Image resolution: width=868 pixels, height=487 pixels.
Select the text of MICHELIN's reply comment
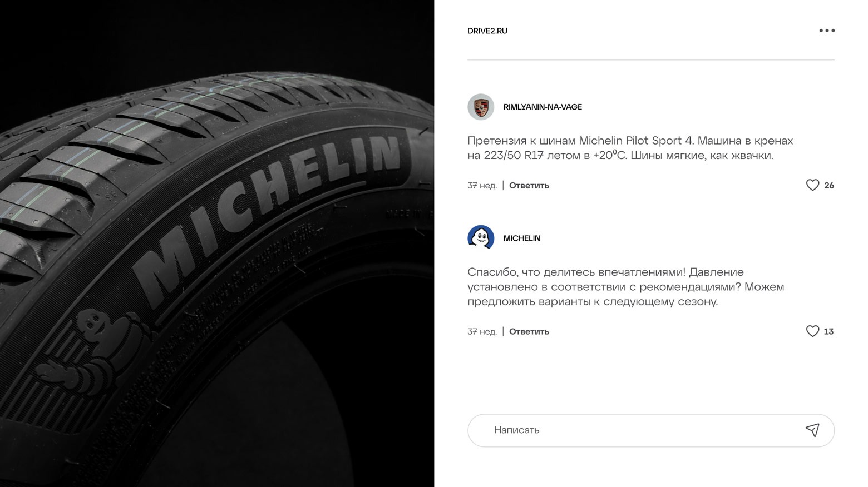pos(626,287)
